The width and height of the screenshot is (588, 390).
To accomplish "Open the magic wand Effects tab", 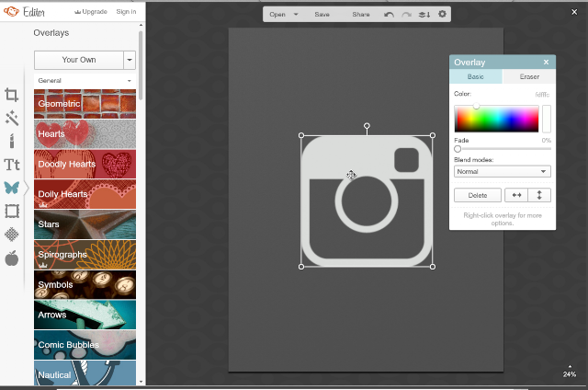I will (x=11, y=118).
